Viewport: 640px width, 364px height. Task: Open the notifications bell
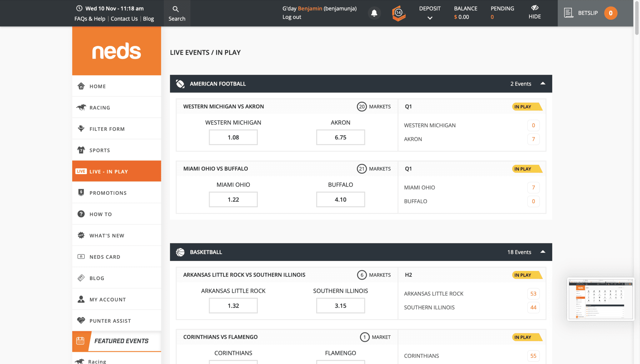tap(374, 13)
